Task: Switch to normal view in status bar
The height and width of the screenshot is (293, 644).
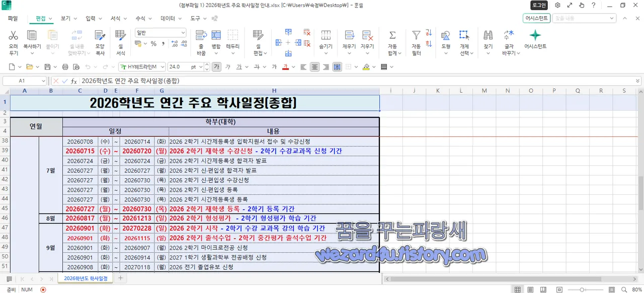Action: point(517,289)
